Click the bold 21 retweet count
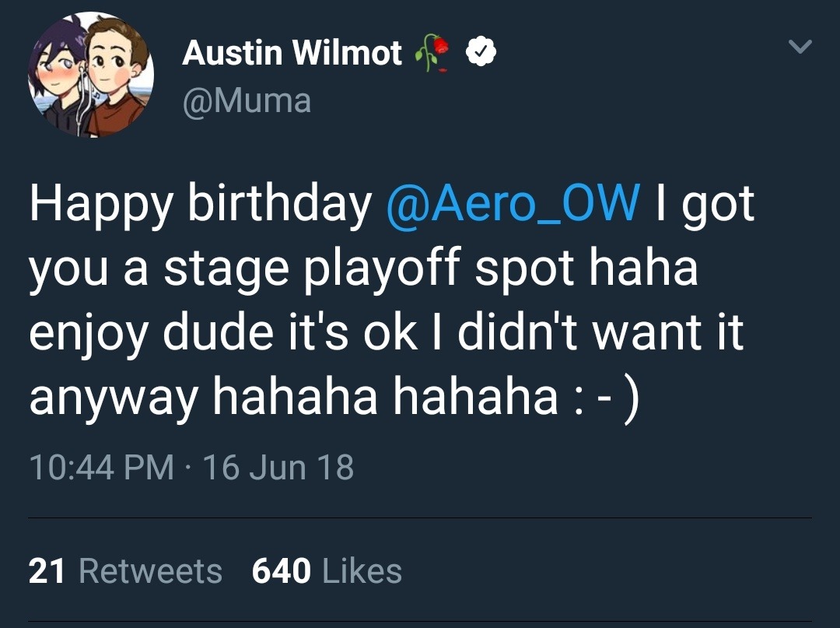840x628 pixels. [x=46, y=572]
